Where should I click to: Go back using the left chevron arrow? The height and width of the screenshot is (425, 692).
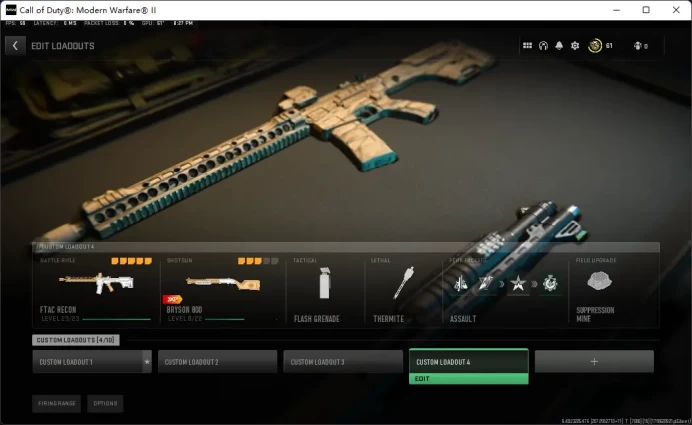tap(15, 45)
